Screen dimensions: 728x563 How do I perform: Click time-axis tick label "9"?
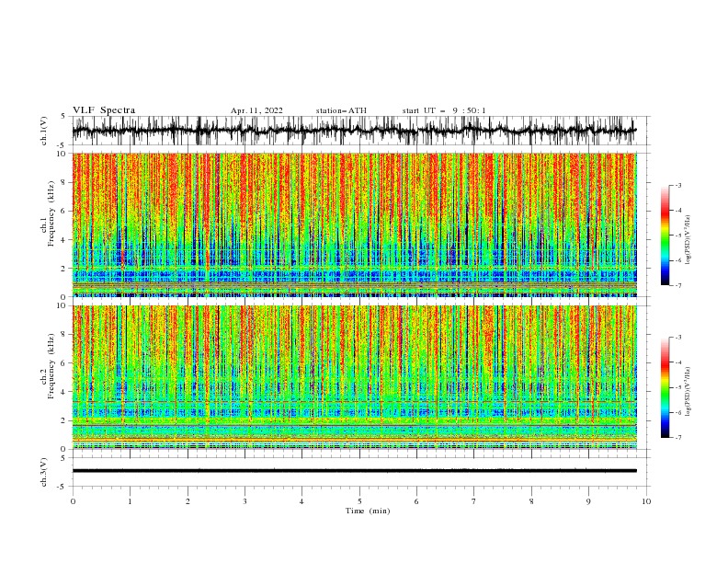(x=588, y=501)
